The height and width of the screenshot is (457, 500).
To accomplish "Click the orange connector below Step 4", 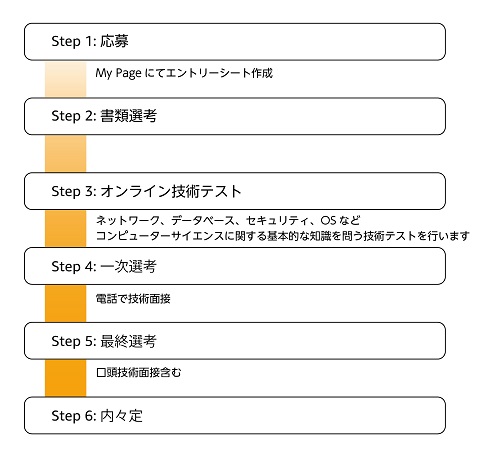I will click(x=66, y=303).
